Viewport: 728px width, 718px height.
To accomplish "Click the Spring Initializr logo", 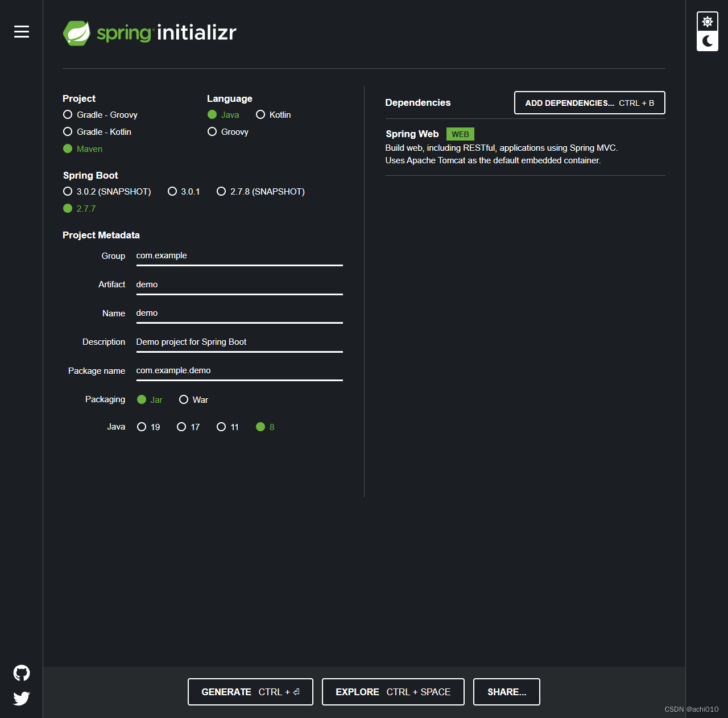I will pyautogui.click(x=150, y=33).
